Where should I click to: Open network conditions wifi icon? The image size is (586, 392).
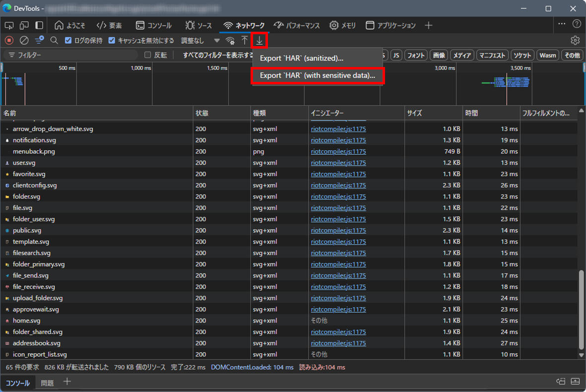click(x=230, y=40)
